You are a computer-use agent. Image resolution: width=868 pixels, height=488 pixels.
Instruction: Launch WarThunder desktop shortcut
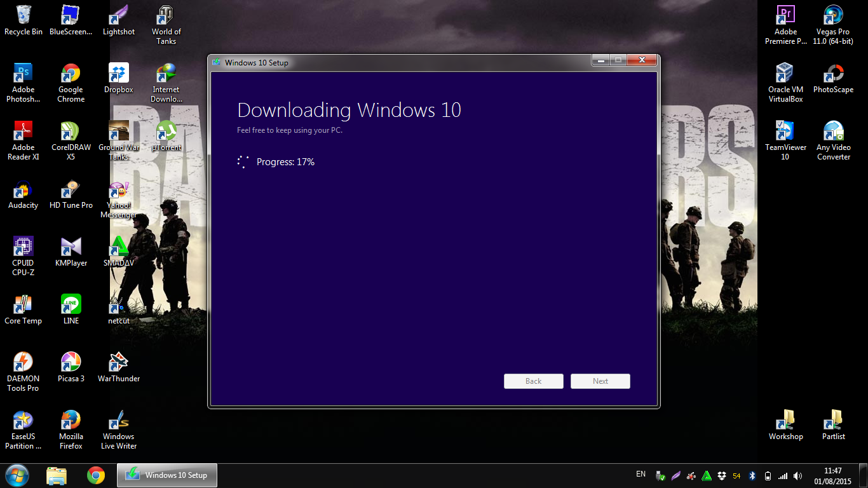(x=119, y=367)
